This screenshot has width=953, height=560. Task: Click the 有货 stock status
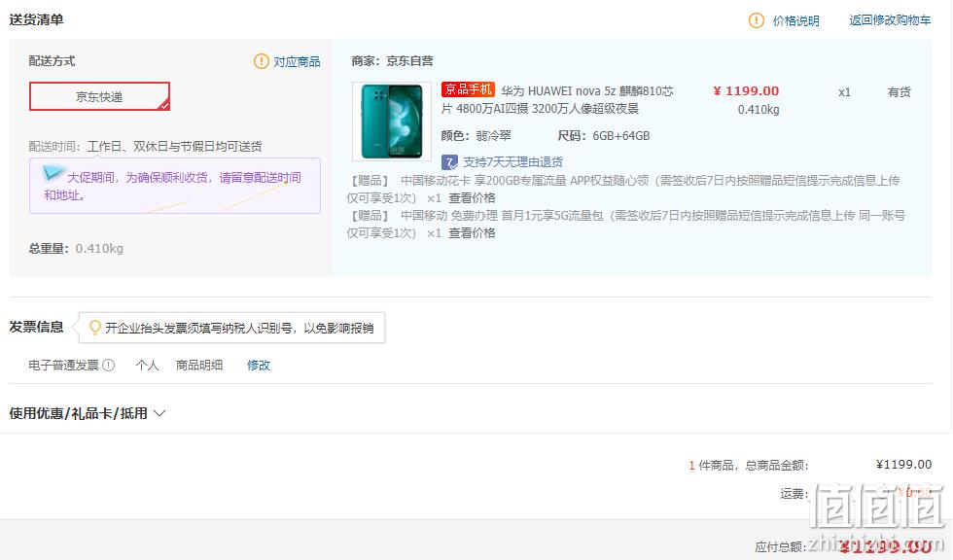899,92
